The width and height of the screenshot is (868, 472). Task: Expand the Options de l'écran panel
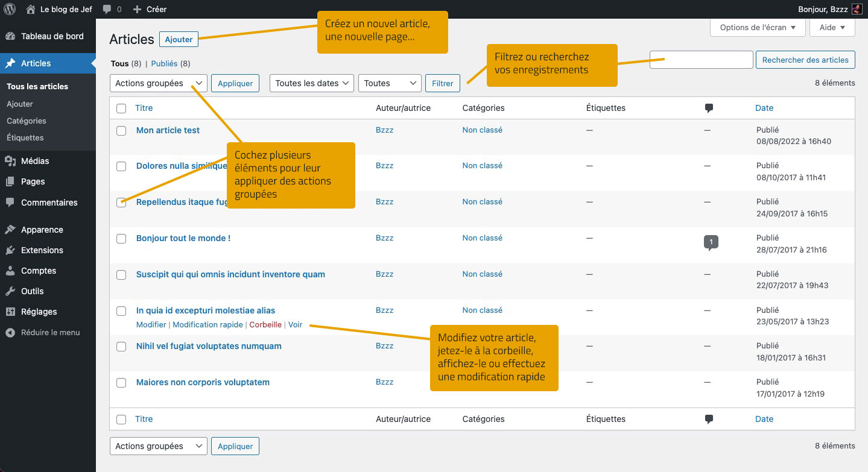[x=758, y=27]
